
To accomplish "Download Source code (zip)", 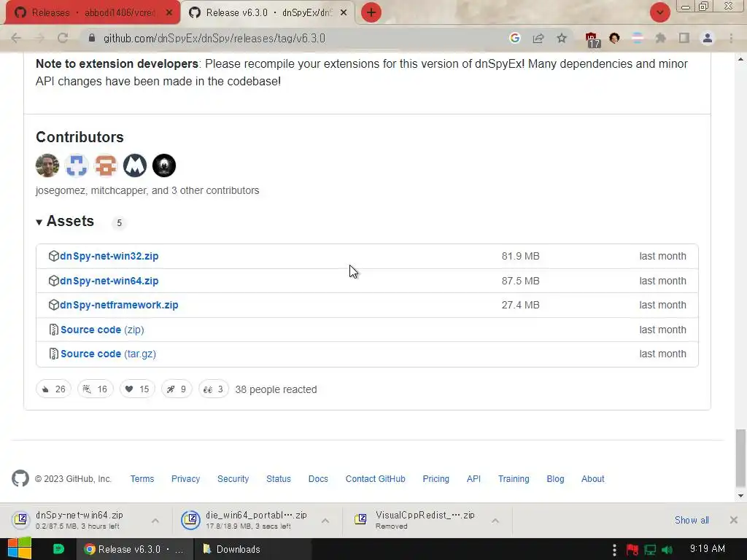I will (x=102, y=330).
